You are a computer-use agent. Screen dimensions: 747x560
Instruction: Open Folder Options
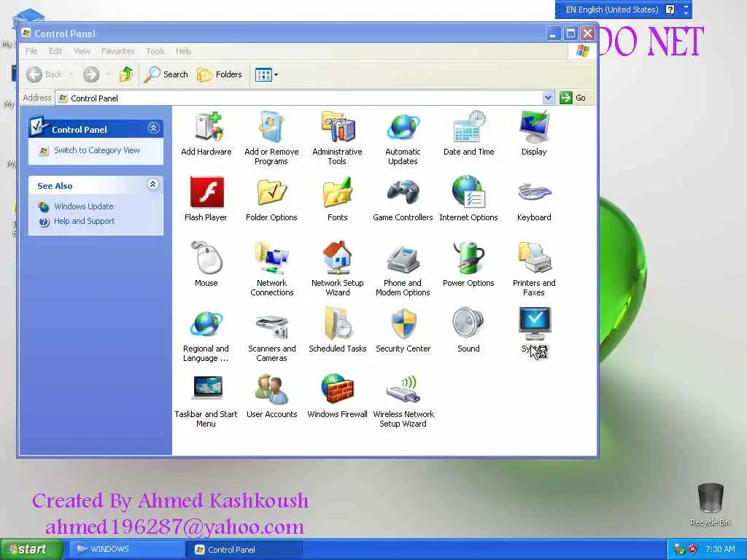pyautogui.click(x=271, y=199)
